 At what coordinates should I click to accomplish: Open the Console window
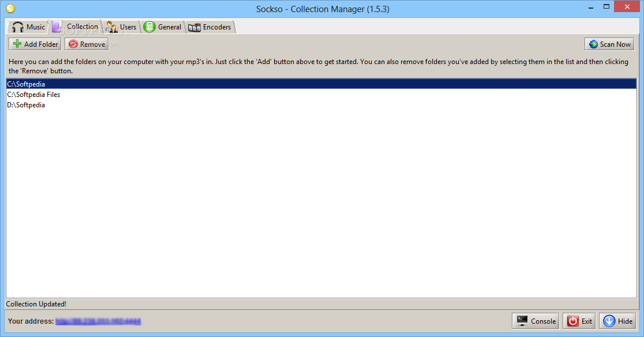tap(536, 321)
